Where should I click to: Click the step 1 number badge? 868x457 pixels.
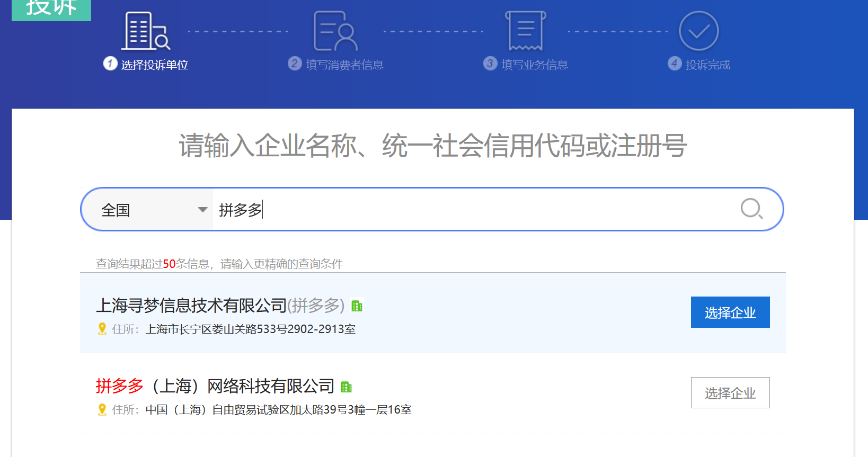click(110, 64)
